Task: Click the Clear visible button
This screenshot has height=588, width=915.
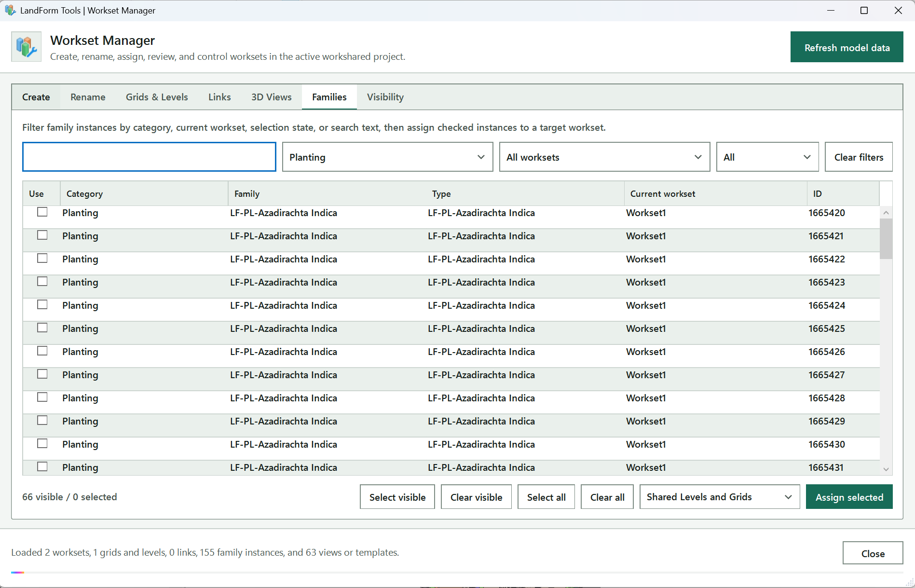Action: (477, 497)
